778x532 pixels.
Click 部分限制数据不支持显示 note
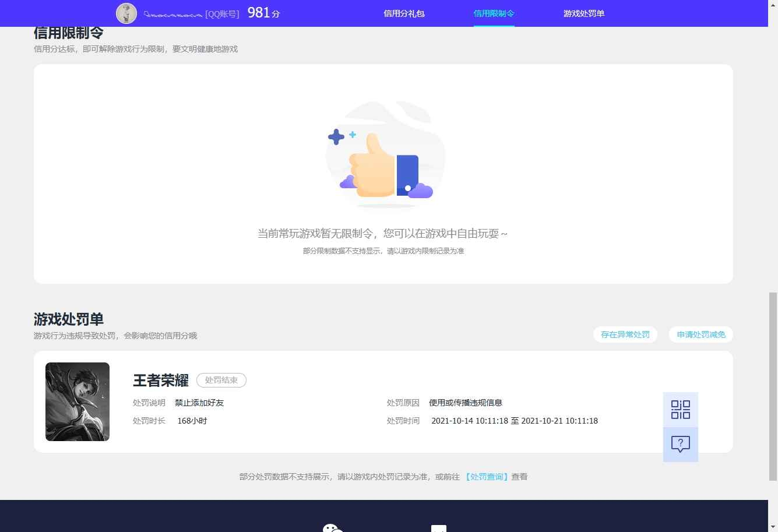coord(383,251)
